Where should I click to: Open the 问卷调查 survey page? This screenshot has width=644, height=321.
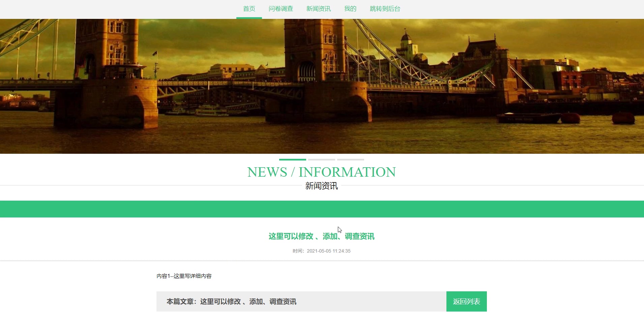click(281, 8)
